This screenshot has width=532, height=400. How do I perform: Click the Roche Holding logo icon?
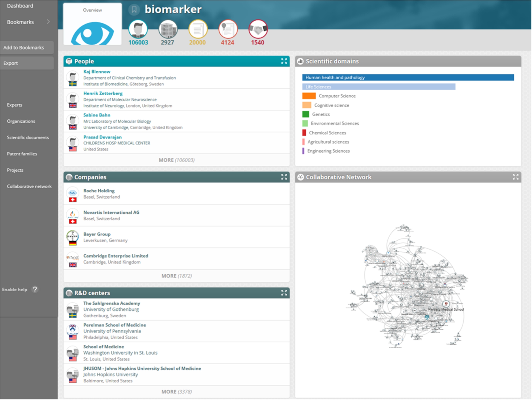click(73, 194)
